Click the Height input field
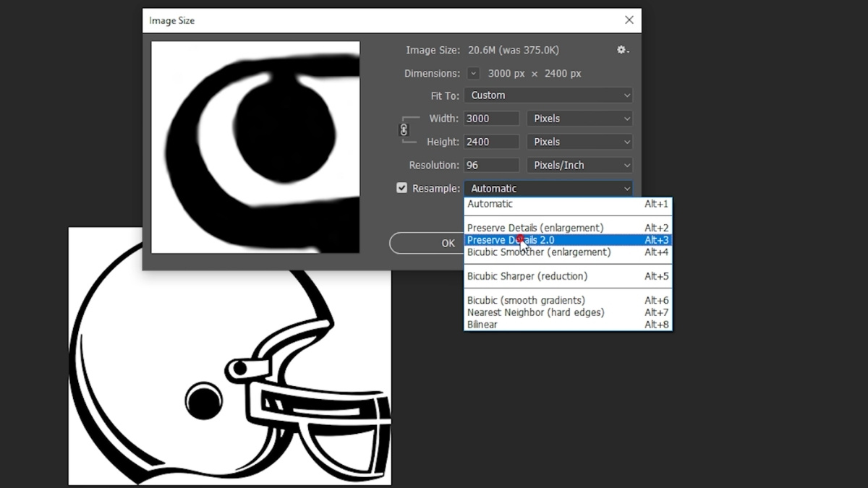Viewport: 868px width, 488px height. 492,142
